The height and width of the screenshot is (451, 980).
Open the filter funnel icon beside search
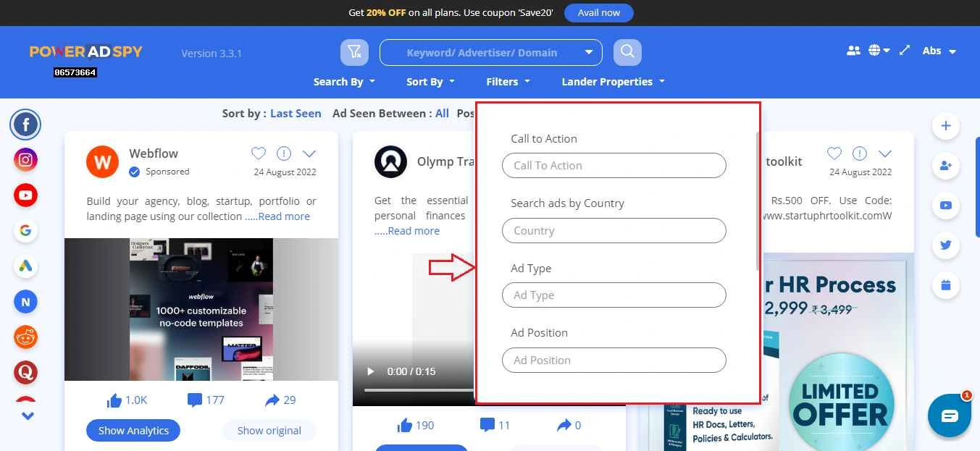pyautogui.click(x=354, y=51)
